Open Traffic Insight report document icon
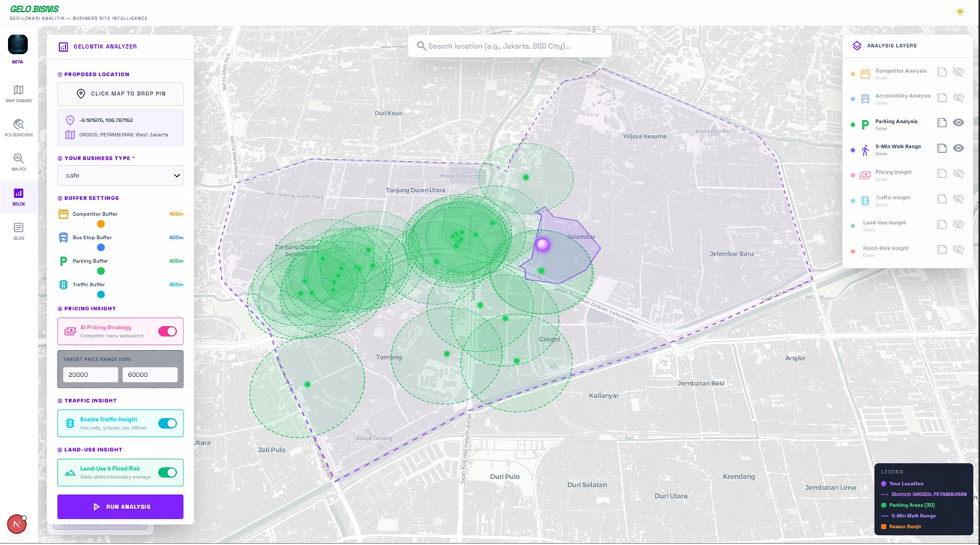Screen dimensions: 980x545 pos(942,199)
